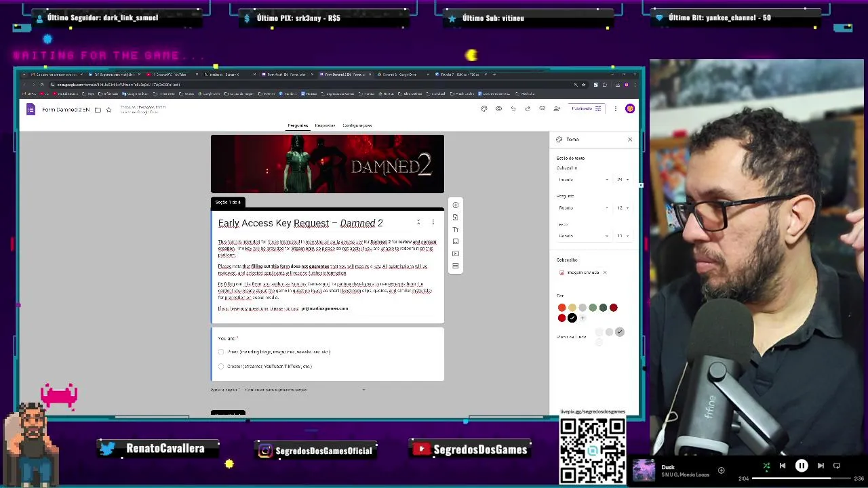Open the header font family dropdown
The width and height of the screenshot is (868, 488).
[x=583, y=180]
